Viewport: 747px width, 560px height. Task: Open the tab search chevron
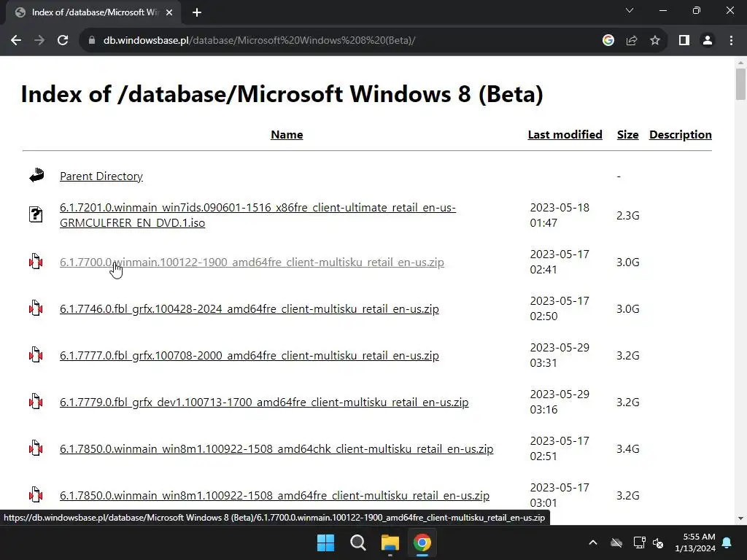630,10
